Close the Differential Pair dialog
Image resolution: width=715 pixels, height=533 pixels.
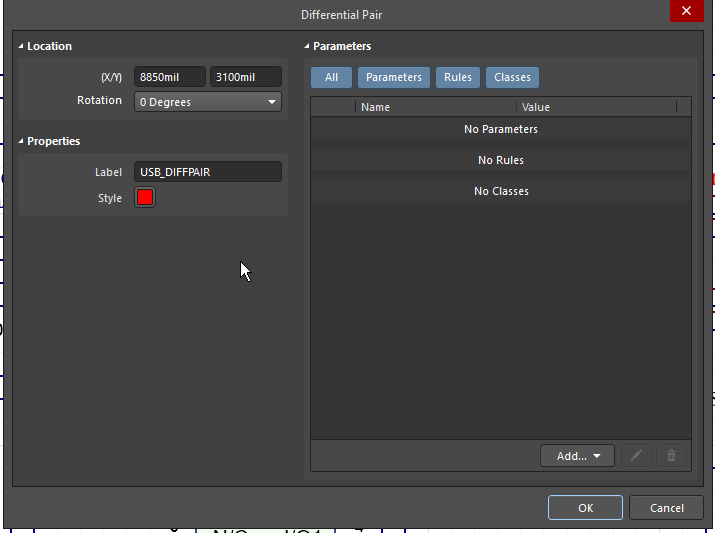coord(686,10)
